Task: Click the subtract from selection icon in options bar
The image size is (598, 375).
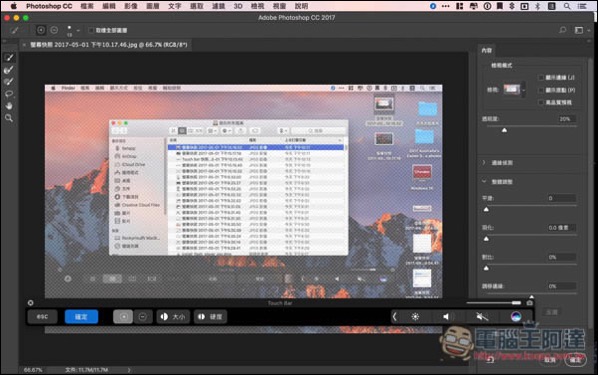Action: click(54, 30)
